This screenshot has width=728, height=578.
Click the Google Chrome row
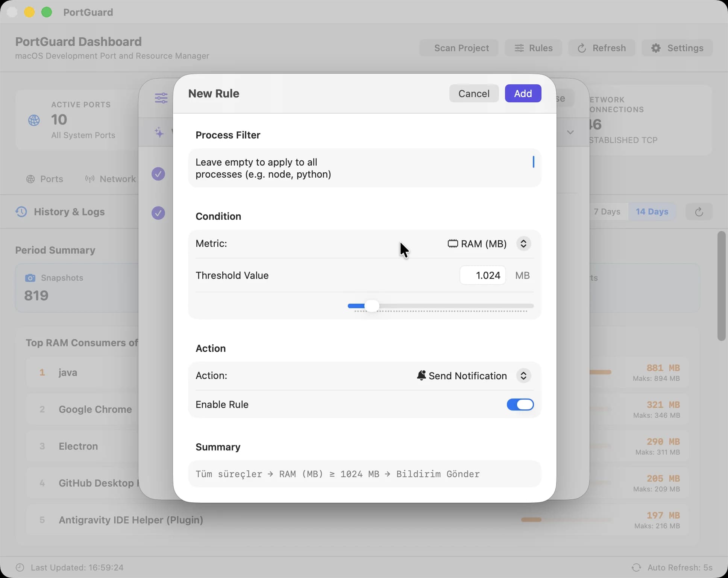tap(357, 409)
